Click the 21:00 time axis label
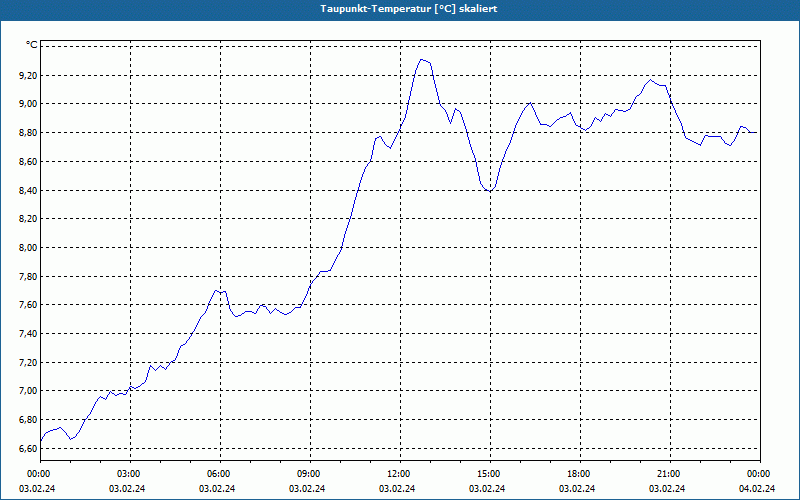The height and width of the screenshot is (500, 800). click(670, 474)
